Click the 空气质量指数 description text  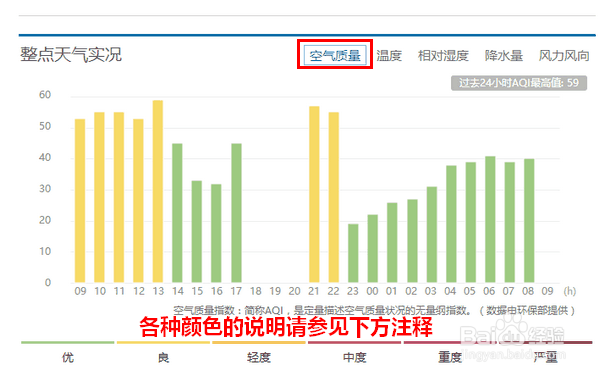coord(374,310)
